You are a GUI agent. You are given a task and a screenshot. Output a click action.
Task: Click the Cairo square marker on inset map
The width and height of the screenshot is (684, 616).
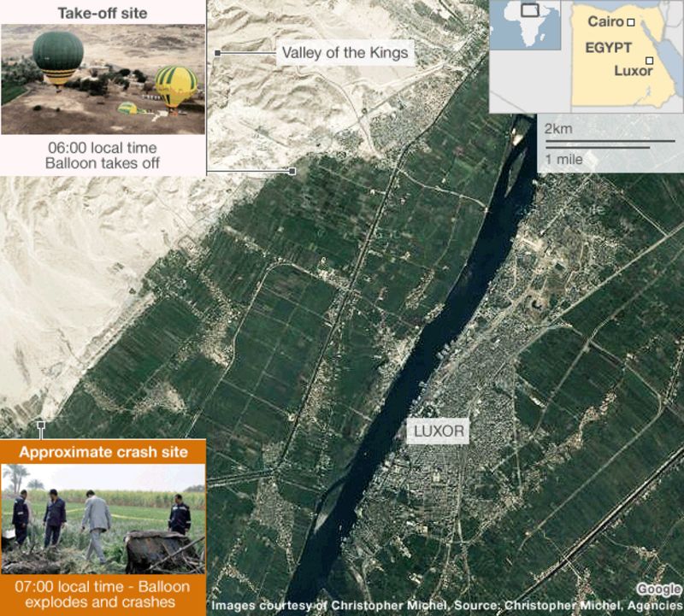pos(630,22)
